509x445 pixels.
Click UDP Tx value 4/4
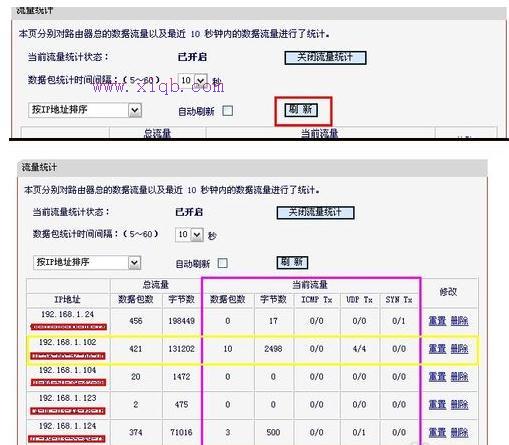tap(359, 349)
